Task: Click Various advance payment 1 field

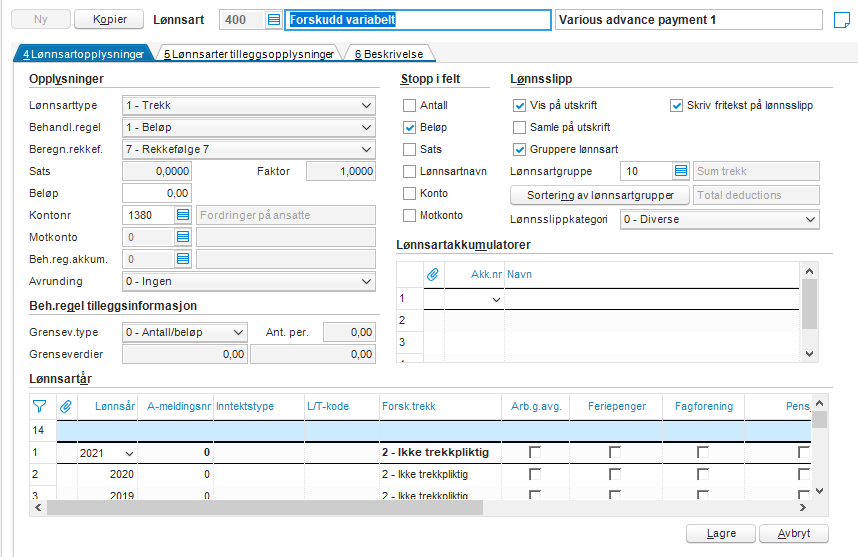Action: [689, 20]
